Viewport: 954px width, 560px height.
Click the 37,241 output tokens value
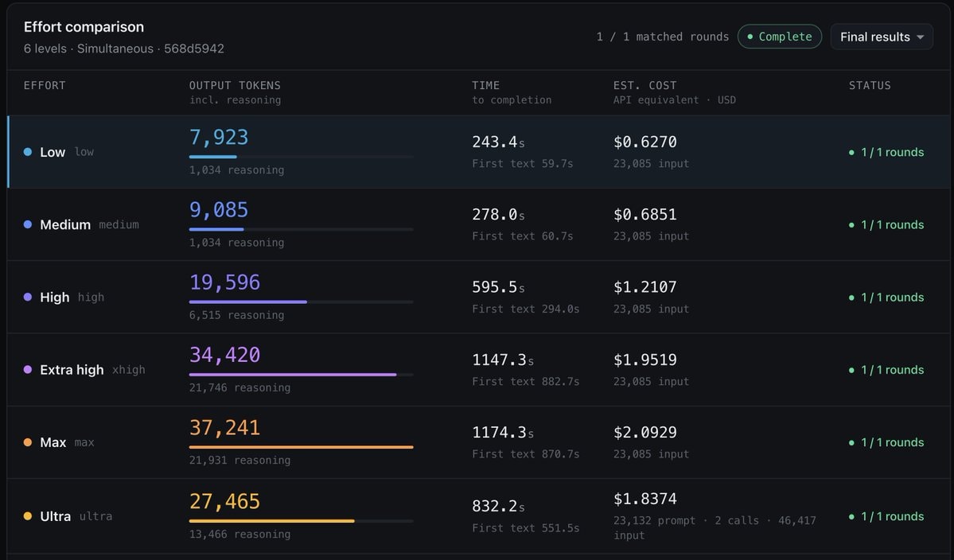point(224,427)
